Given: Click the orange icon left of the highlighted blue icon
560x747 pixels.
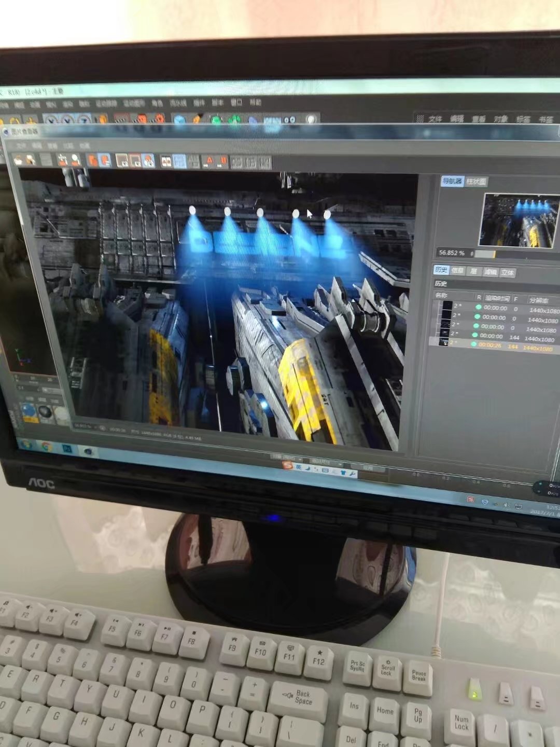Looking at the screenshot, I should tap(92, 160).
